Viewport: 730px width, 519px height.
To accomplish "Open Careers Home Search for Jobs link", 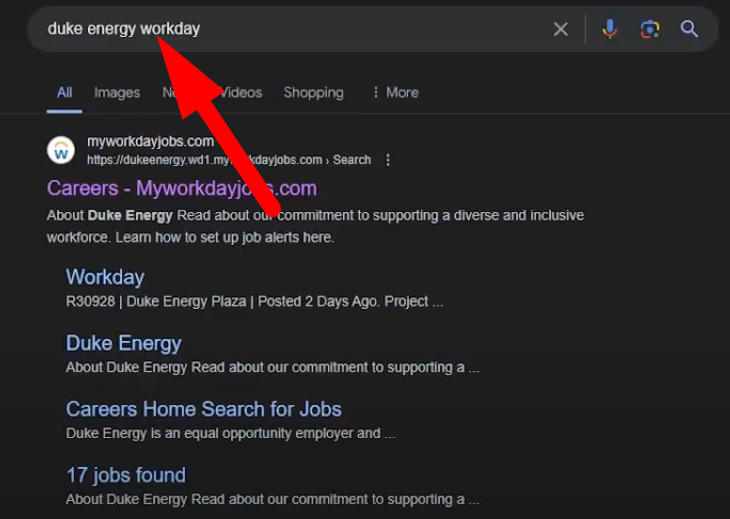I will click(203, 409).
